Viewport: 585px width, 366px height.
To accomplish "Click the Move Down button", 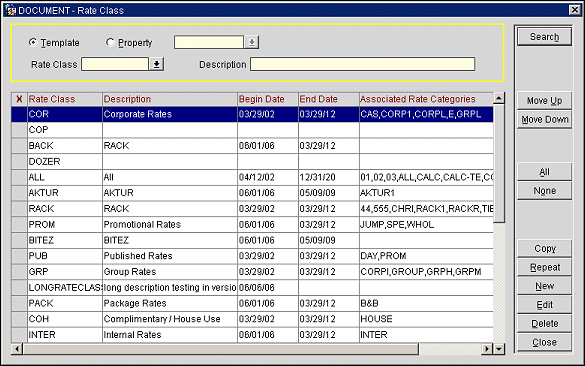I will [544, 119].
